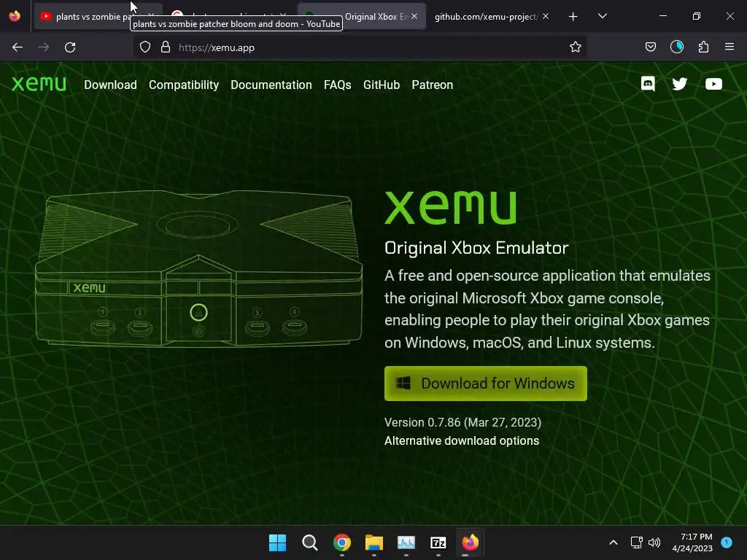Open the xemu Discord link icon
This screenshot has width=747, height=560.
point(648,85)
